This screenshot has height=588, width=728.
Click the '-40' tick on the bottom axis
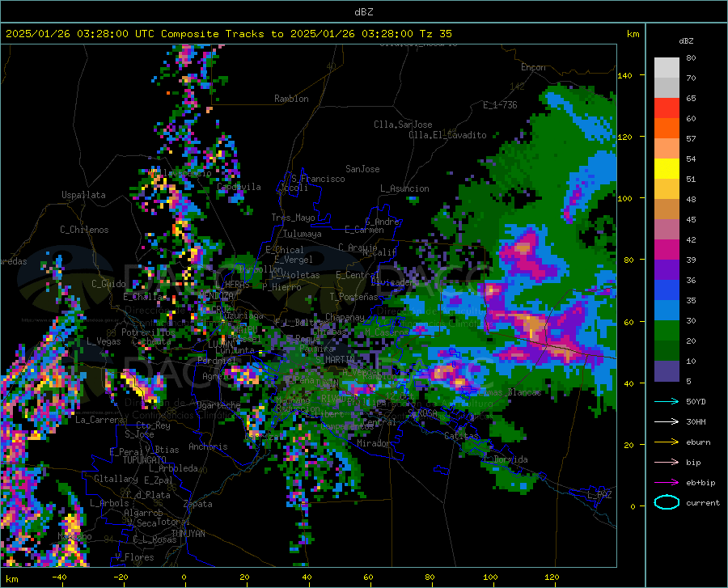[x=59, y=577]
